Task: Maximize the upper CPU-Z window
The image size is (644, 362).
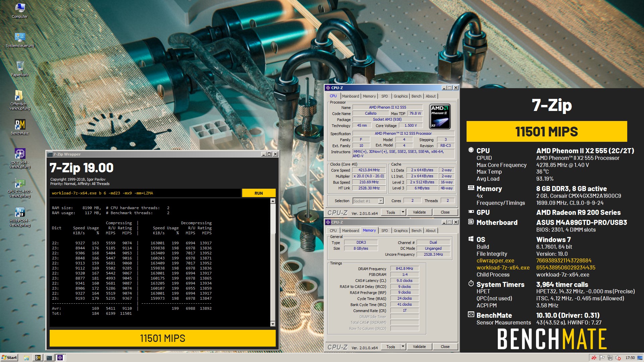Action: [450, 88]
